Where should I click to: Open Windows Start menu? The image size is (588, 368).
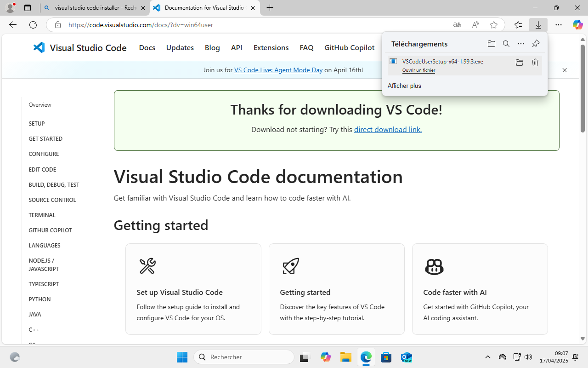[x=182, y=357]
